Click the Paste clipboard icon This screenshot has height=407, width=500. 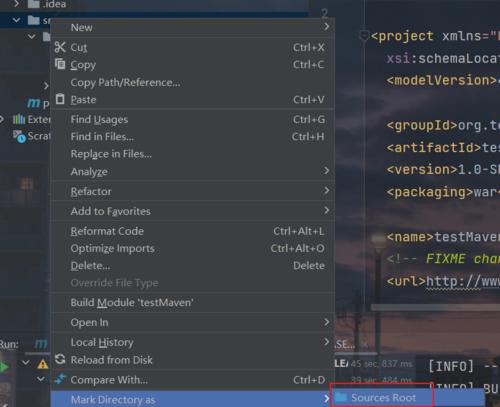[x=60, y=99]
